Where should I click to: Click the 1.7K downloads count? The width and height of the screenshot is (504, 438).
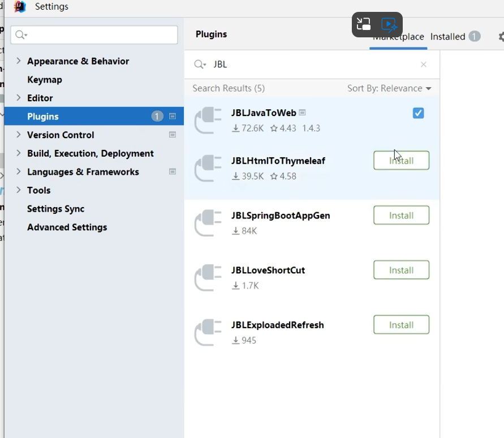(x=245, y=285)
